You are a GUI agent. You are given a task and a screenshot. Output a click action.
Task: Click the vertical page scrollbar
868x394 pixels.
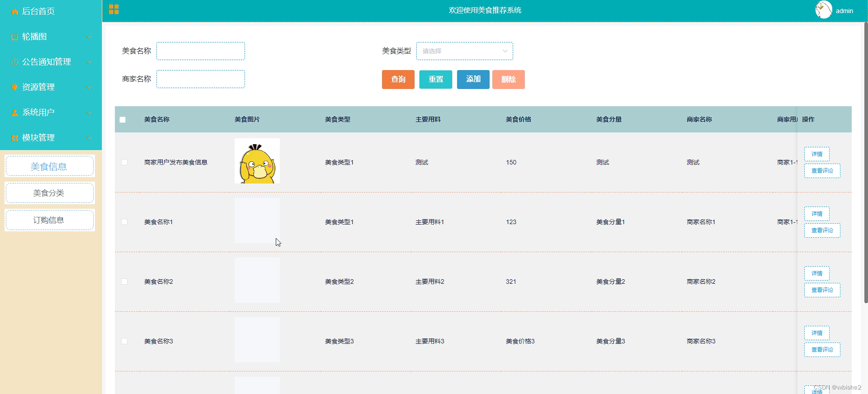(x=866, y=163)
